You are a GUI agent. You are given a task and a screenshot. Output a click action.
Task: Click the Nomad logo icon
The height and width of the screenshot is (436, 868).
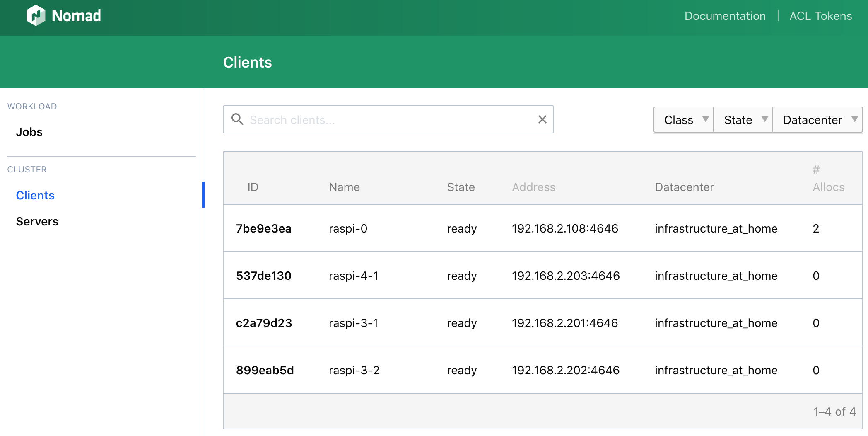[36, 16]
